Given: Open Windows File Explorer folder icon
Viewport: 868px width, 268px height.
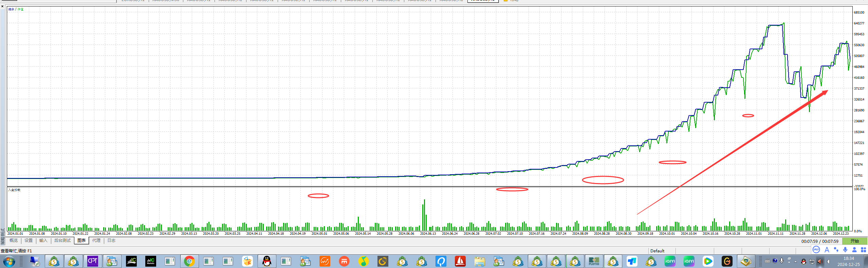Looking at the screenshot, I should (x=480, y=261).
